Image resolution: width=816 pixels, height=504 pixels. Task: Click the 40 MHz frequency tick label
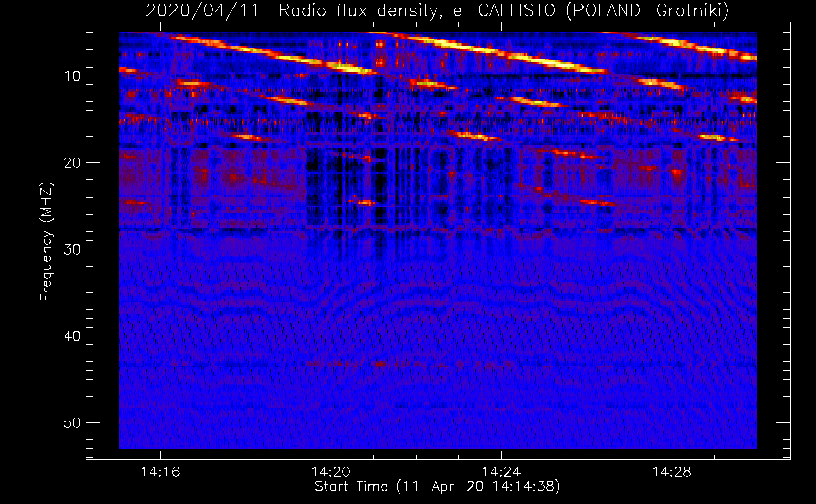pyautogui.click(x=73, y=336)
